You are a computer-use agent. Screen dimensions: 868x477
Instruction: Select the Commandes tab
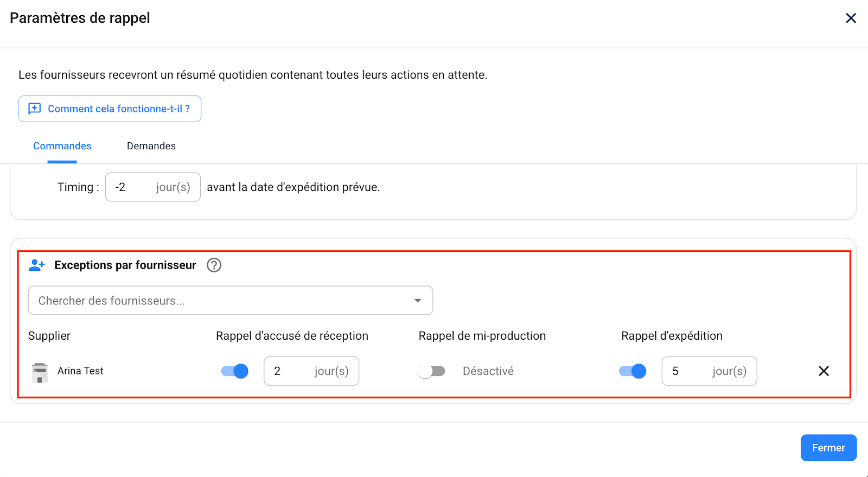click(62, 145)
